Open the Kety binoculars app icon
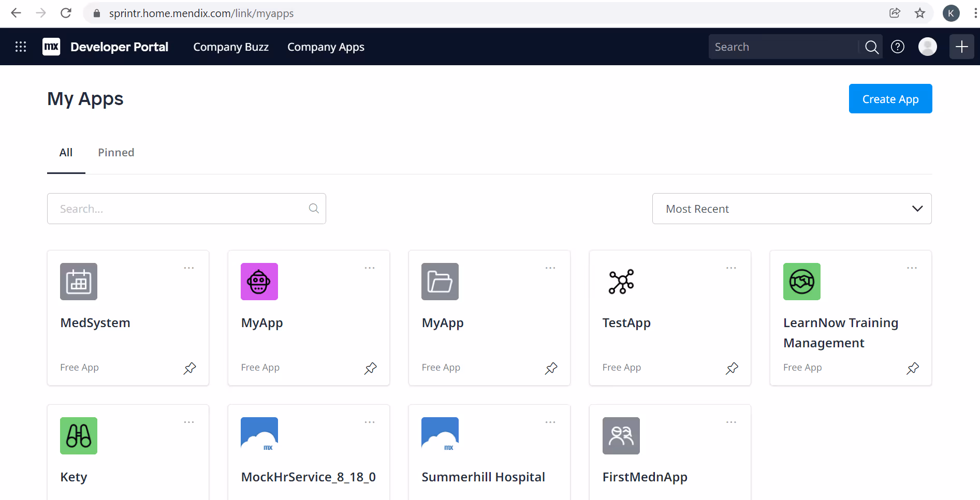Screen dimensions: 980x500 click(78, 436)
